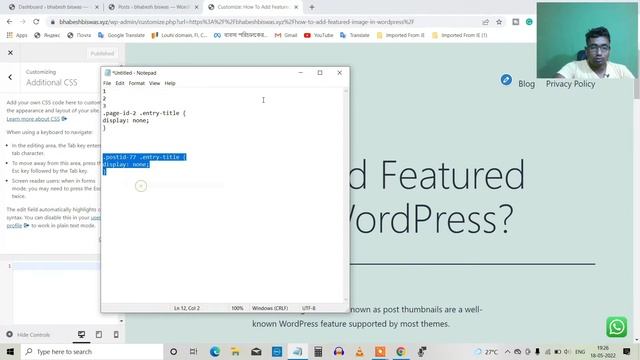Click the 100% zoom status in Notepad
The image size is (640, 360).
(237, 308)
